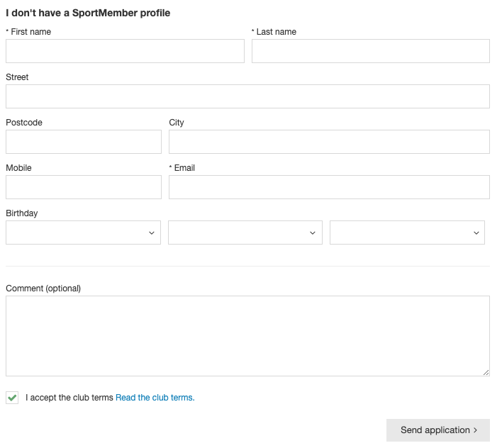Select the Street address field

click(x=247, y=96)
